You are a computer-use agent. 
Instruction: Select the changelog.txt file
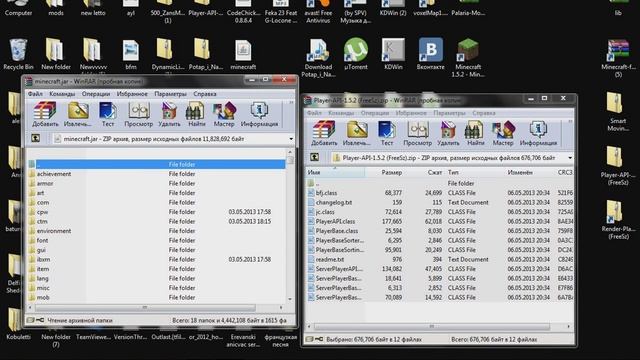[440, 202]
